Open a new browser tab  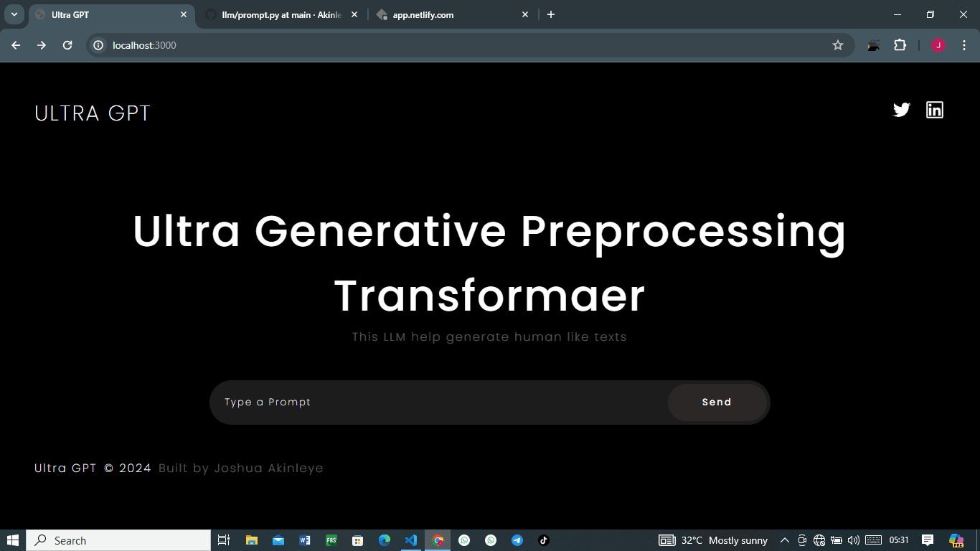pos(551,14)
